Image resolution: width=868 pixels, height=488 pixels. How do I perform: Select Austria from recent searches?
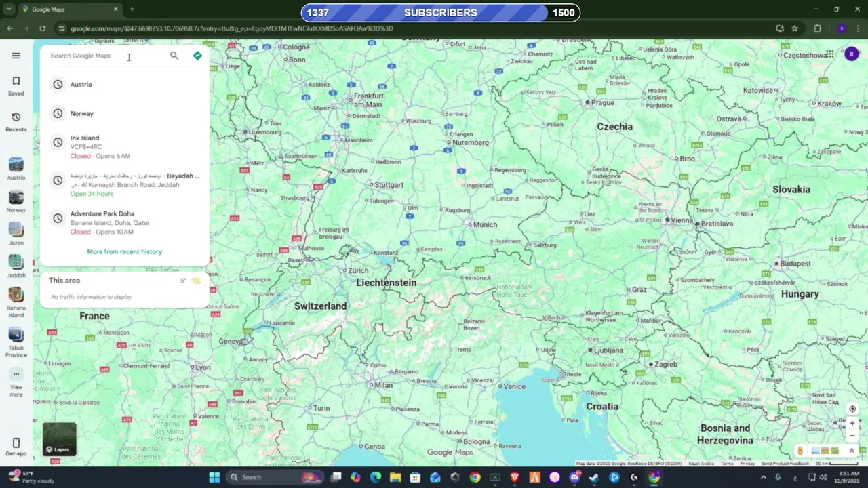(x=125, y=85)
